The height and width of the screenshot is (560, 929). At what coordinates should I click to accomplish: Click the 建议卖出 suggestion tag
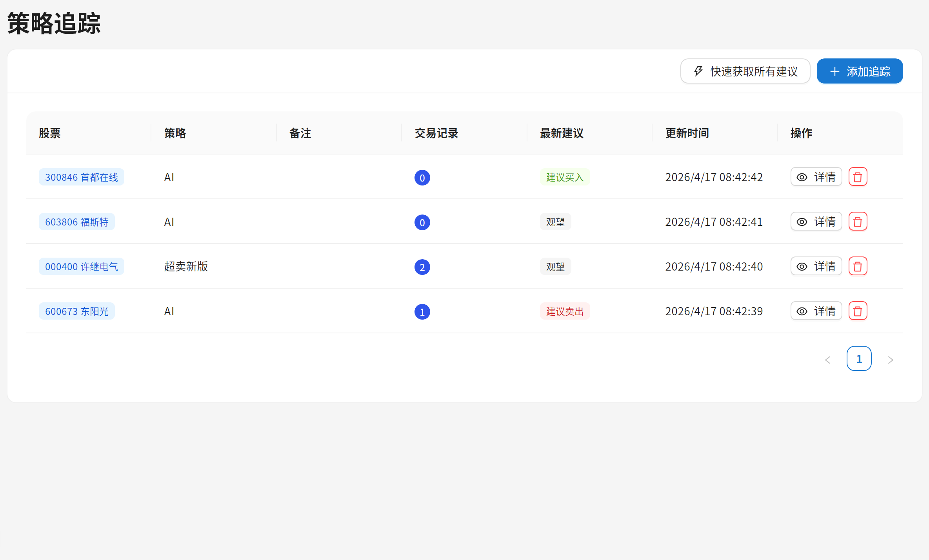[x=564, y=311]
